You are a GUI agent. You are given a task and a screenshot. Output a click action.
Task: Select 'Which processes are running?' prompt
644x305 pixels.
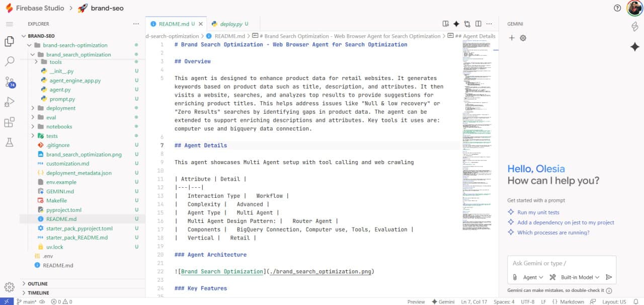(x=553, y=233)
